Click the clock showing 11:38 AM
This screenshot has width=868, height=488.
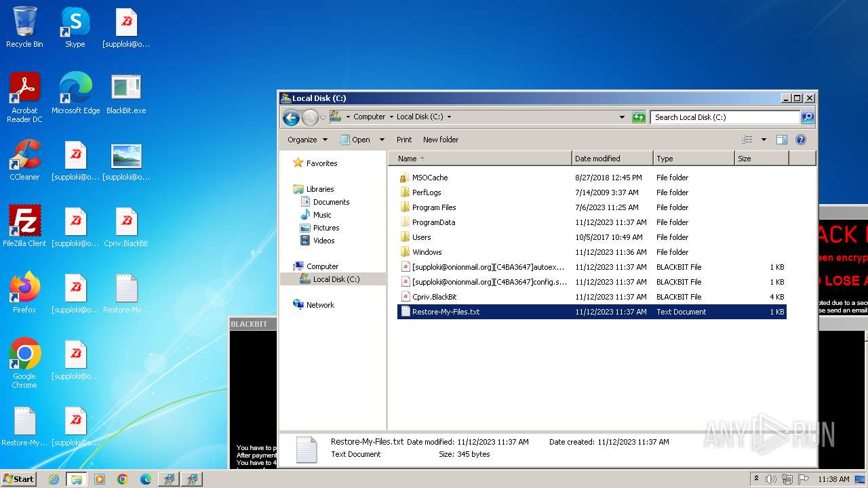point(833,479)
